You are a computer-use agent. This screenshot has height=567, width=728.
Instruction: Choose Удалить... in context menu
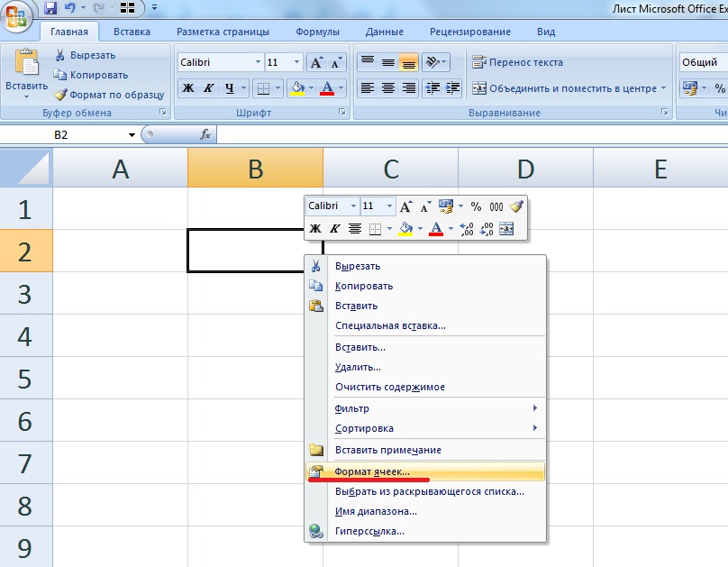point(425,367)
